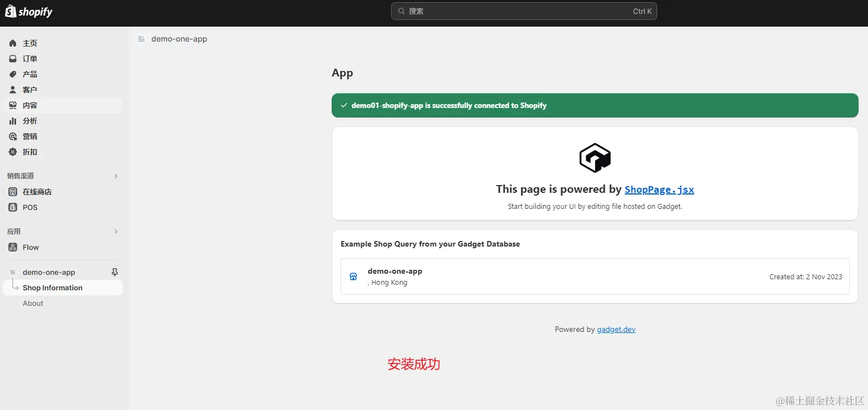Open POS sales channel label
The image size is (868, 410).
click(x=30, y=207)
